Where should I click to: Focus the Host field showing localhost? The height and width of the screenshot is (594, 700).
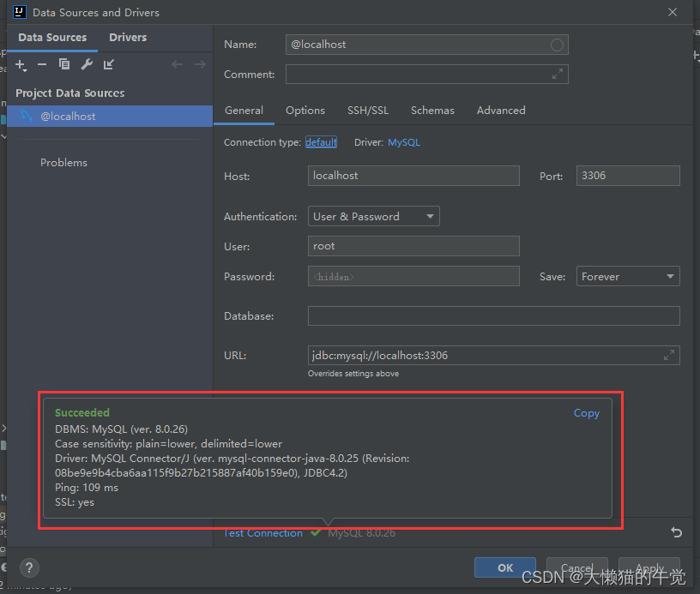pyautogui.click(x=413, y=176)
